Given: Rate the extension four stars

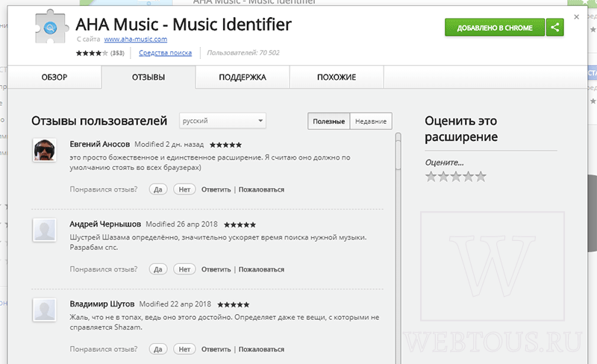Looking at the screenshot, I should (469, 177).
